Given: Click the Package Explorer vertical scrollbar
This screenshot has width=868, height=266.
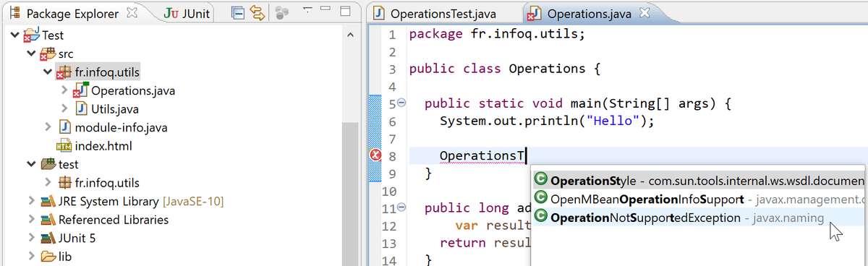Looking at the screenshot, I should pyautogui.click(x=350, y=145).
